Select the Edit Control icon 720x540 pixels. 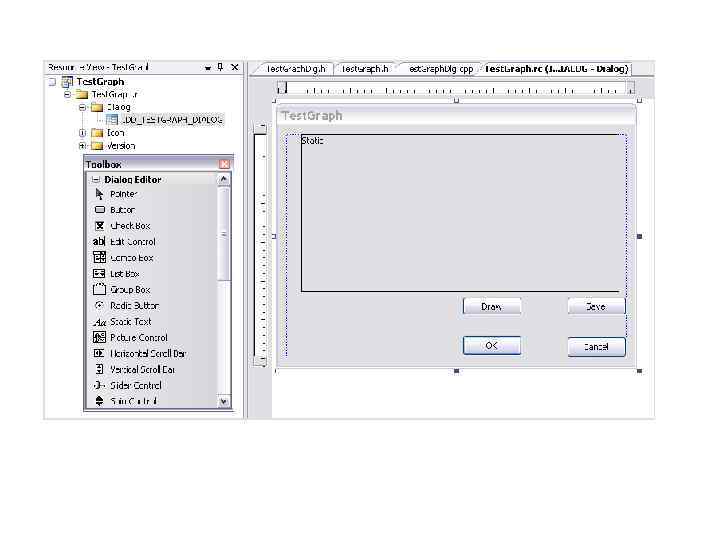99,242
